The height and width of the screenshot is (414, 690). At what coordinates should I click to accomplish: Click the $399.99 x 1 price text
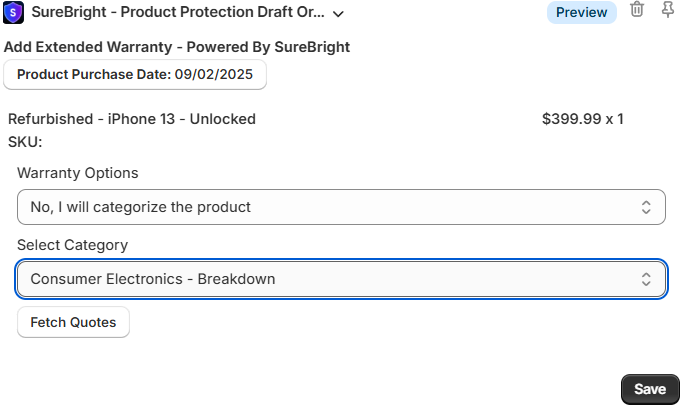point(582,119)
